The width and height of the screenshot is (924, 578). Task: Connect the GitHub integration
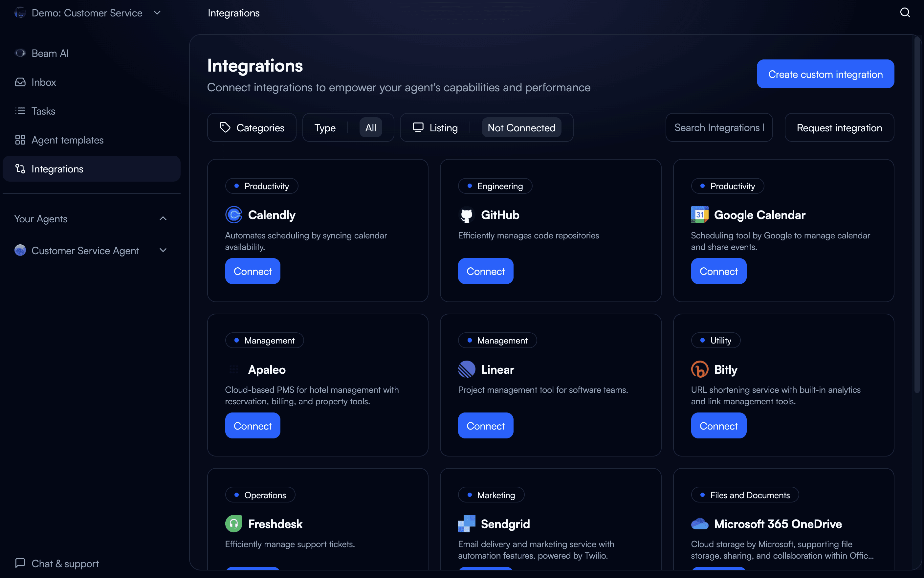pos(485,271)
